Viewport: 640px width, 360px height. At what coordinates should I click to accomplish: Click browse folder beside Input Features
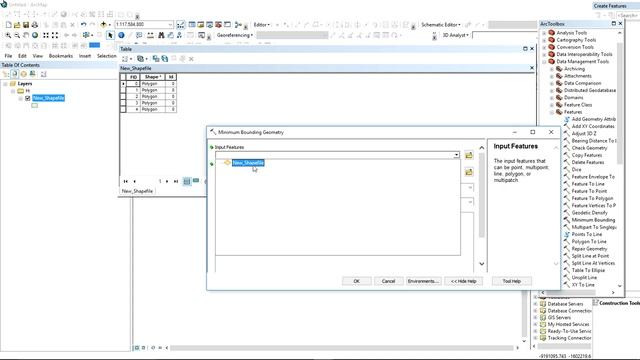click(x=469, y=155)
